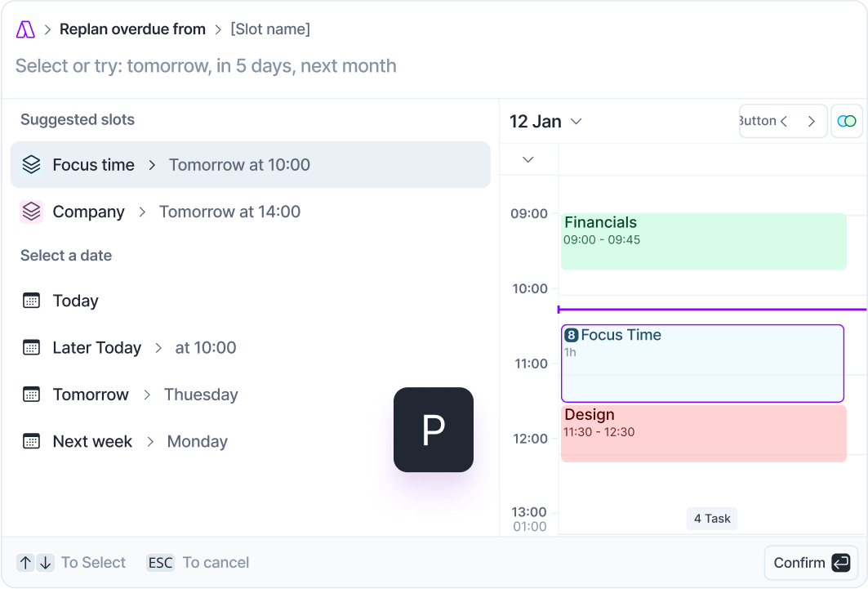Click the calendar icon next to Tomorrow
The height and width of the screenshot is (589, 868).
pyautogui.click(x=31, y=395)
